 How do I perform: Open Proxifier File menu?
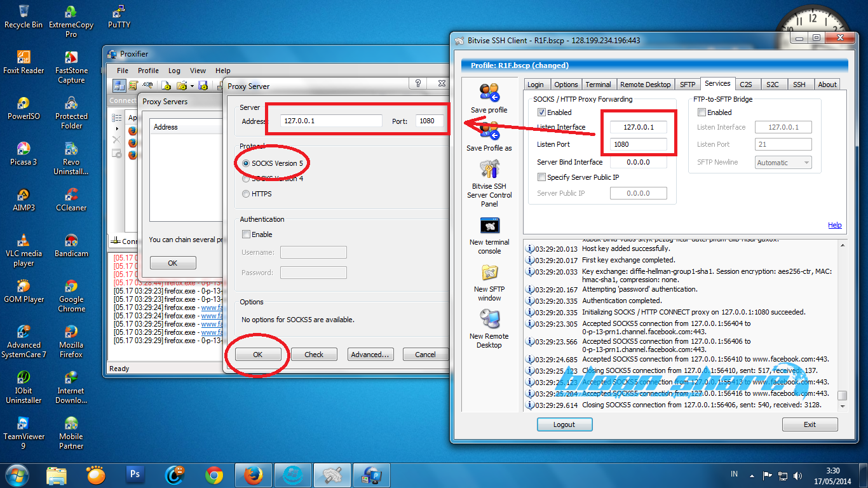point(123,71)
